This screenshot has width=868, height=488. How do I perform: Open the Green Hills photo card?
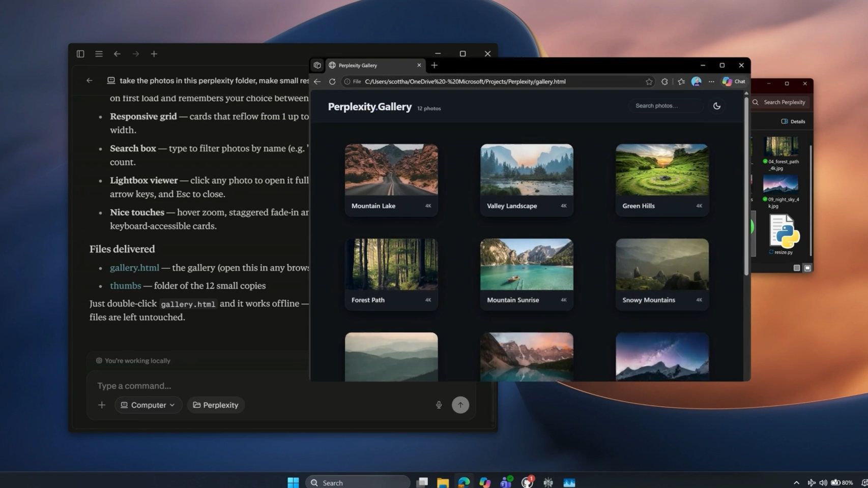[662, 180]
